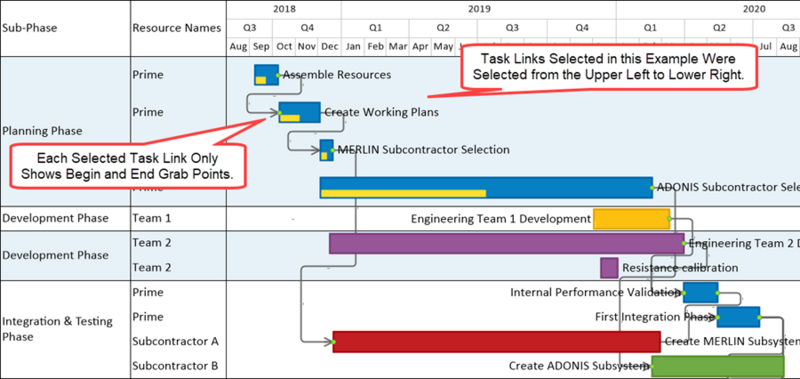800x379 pixels.
Task: Click the Q4 2019 quarter header
Action: pos(582,28)
